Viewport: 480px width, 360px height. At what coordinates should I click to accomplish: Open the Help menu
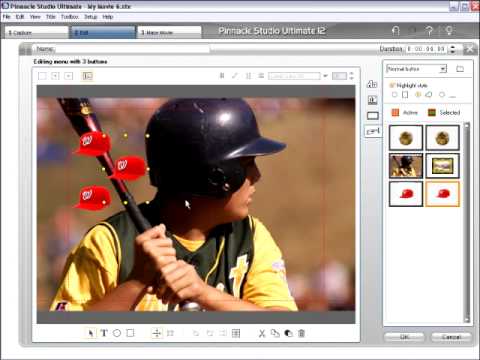[107, 17]
